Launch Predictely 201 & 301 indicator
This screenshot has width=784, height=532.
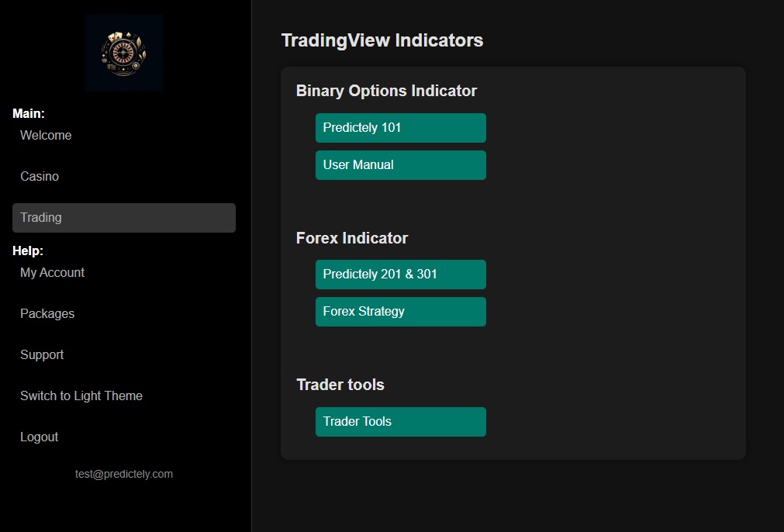tap(400, 274)
